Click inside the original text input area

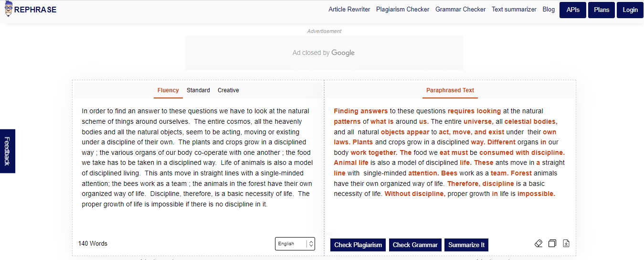click(x=198, y=158)
